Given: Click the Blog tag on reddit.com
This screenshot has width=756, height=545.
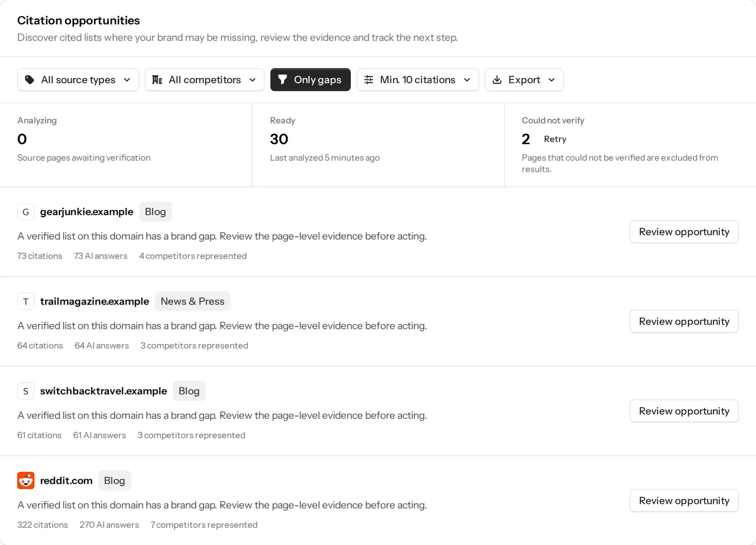Looking at the screenshot, I should pyautogui.click(x=114, y=481).
